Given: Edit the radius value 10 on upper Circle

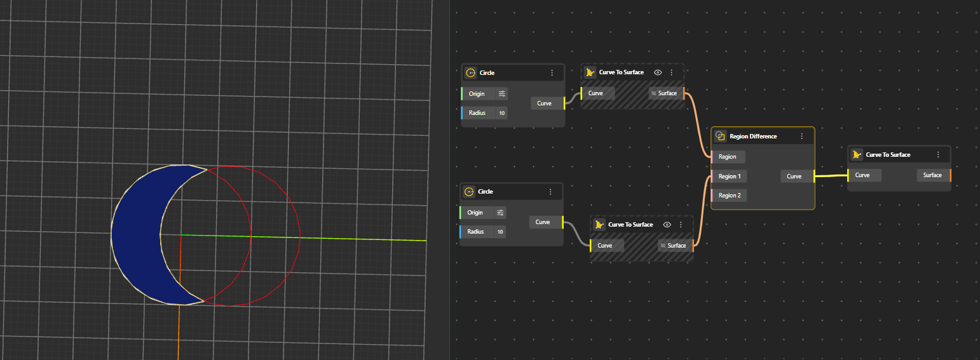Looking at the screenshot, I should 501,113.
